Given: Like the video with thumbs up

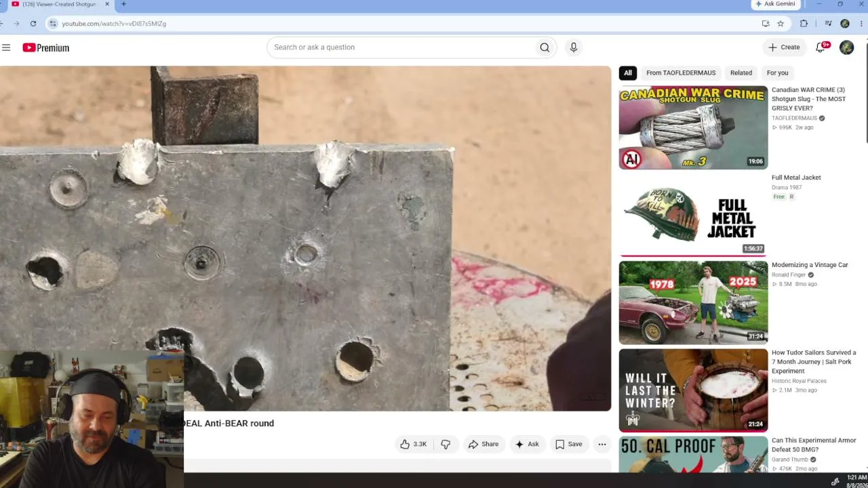Looking at the screenshot, I should pos(413,444).
